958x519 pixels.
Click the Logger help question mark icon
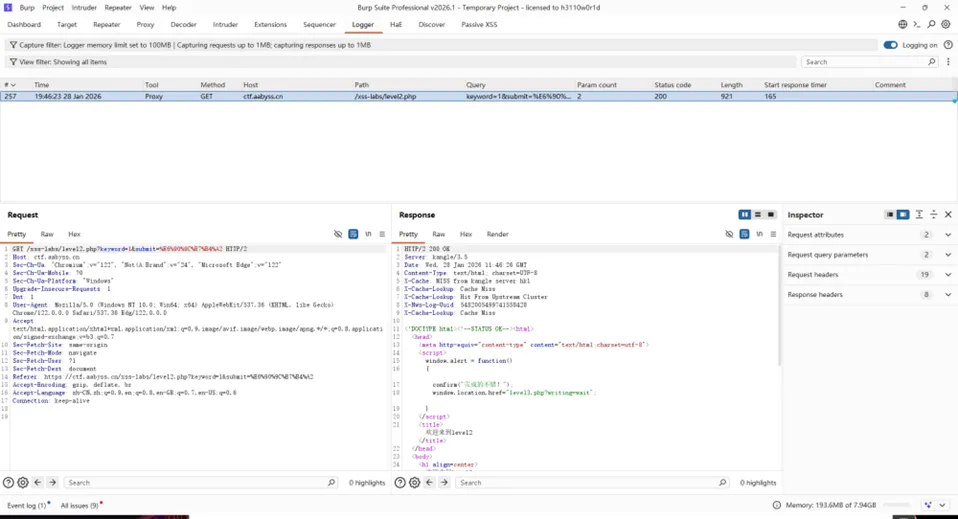coord(948,45)
